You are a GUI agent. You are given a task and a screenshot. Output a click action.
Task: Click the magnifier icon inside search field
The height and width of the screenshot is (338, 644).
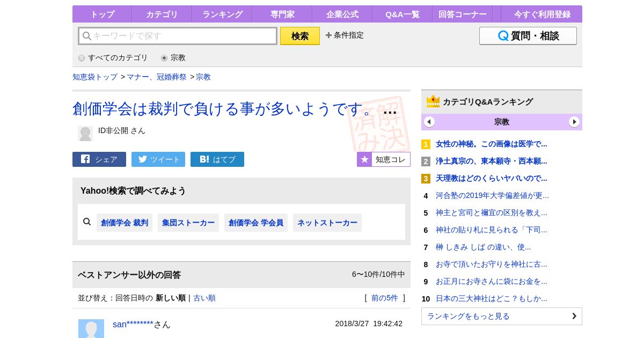point(86,36)
